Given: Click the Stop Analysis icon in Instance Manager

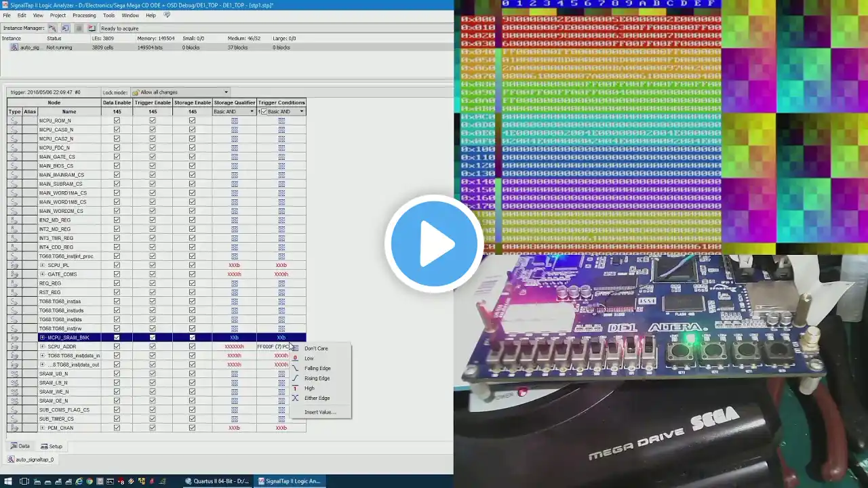Looking at the screenshot, I should pos(79,28).
